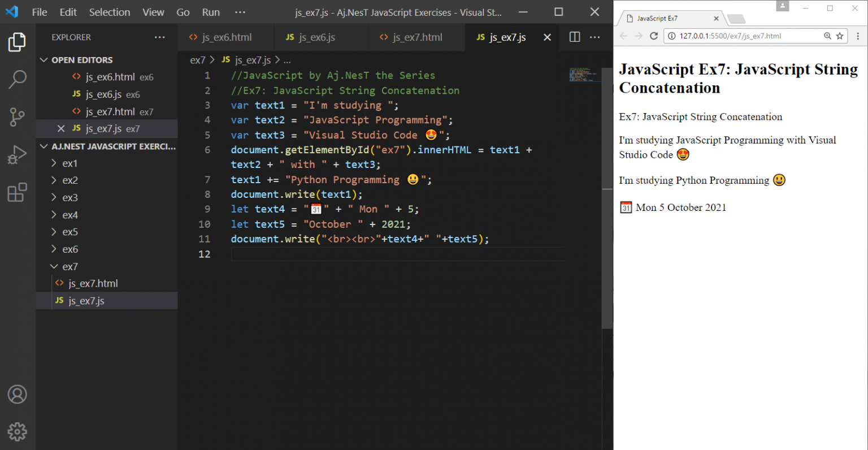Bookmark the page with star icon
Image resolution: width=868 pixels, height=450 pixels.
840,36
